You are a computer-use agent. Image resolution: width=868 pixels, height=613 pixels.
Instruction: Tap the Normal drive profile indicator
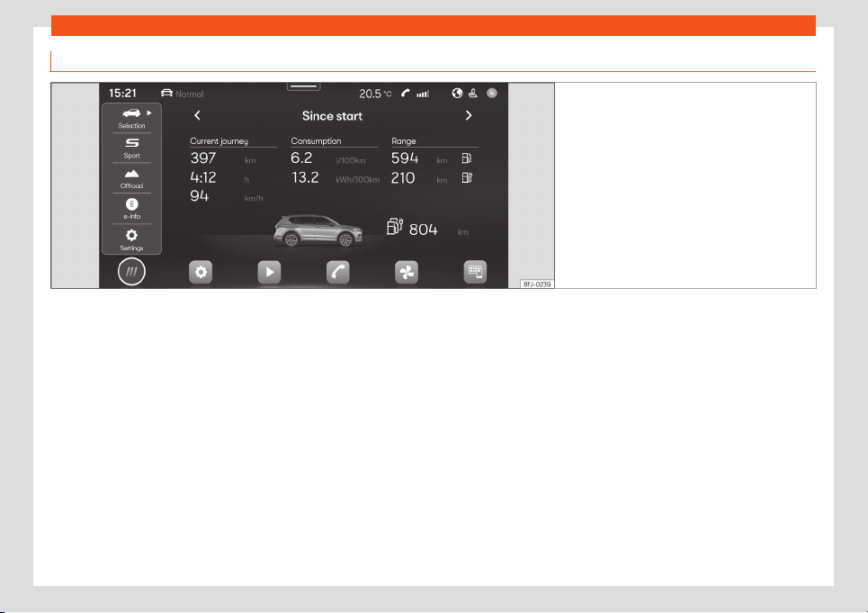coord(182,94)
